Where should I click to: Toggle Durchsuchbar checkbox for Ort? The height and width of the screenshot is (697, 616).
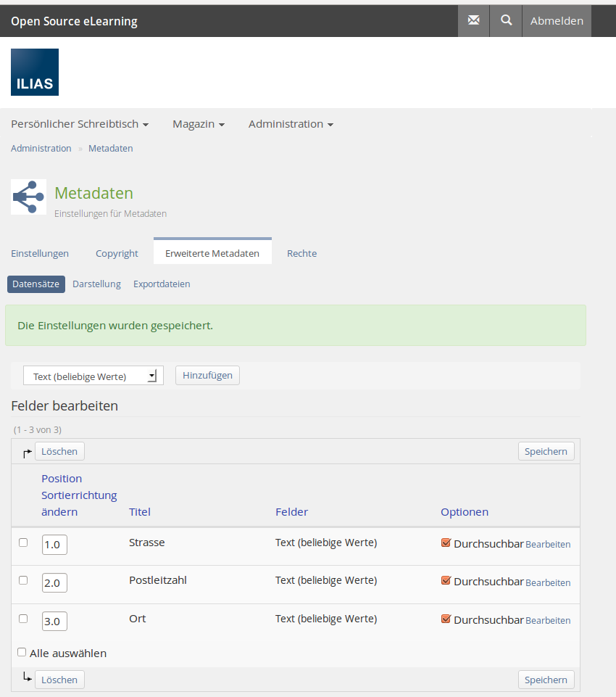(446, 619)
